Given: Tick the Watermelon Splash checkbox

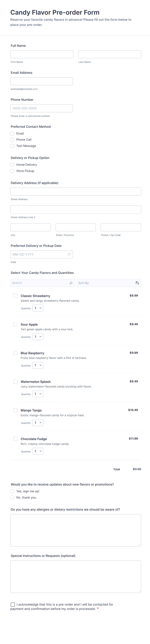Looking at the screenshot, I should tap(15, 382).
